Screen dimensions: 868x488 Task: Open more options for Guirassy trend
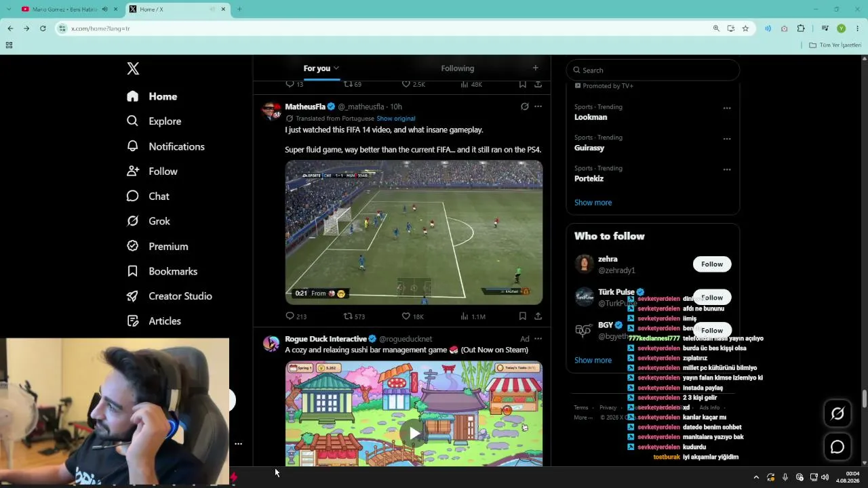pos(727,139)
